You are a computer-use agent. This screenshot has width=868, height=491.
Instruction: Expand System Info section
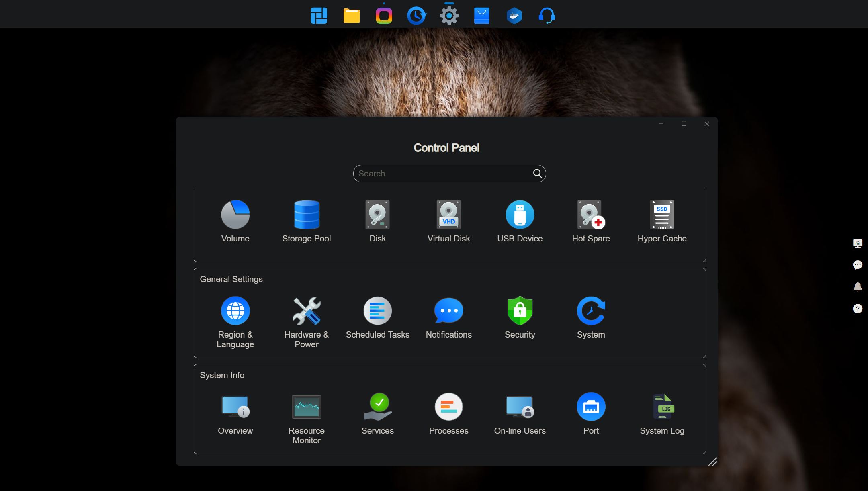click(222, 375)
